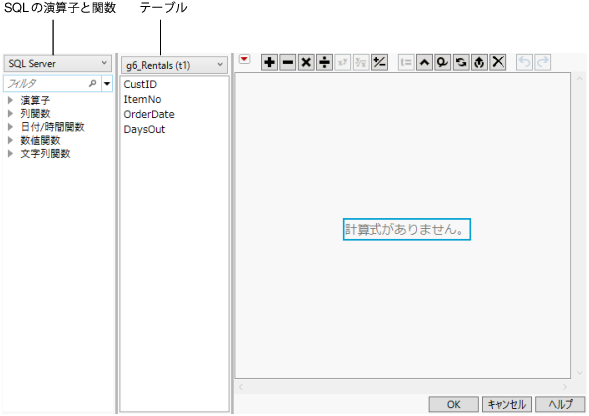
Task: Click the subtract (minus) operator button
Action: (288, 62)
